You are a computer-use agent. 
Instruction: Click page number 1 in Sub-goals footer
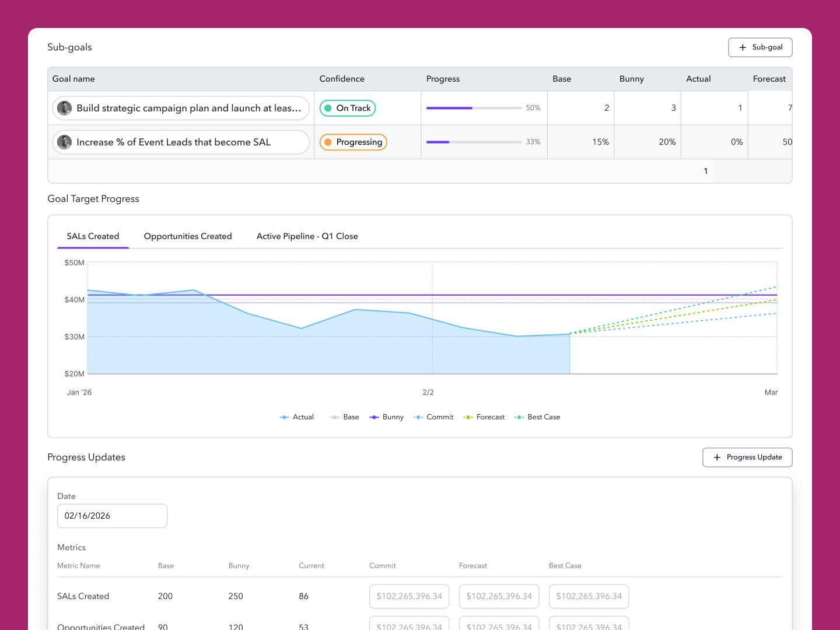click(x=706, y=171)
